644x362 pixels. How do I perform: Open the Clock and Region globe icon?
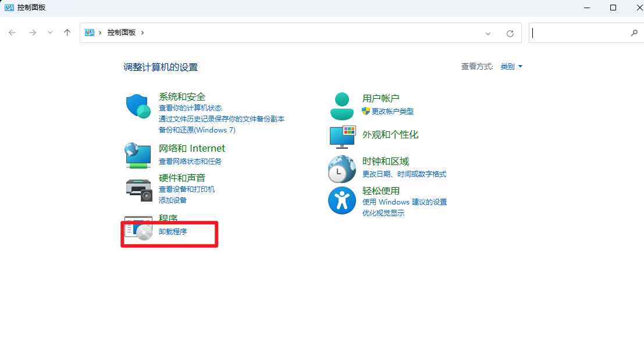coord(341,169)
